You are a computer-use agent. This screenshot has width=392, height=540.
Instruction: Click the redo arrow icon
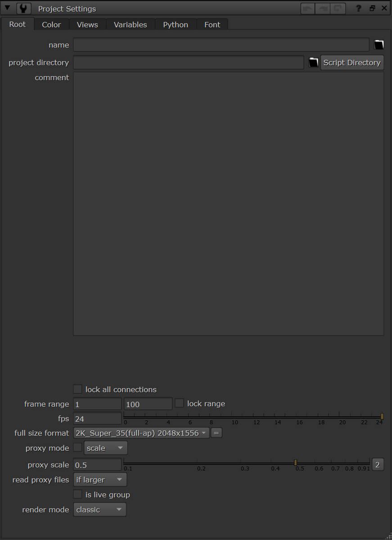tap(322, 8)
